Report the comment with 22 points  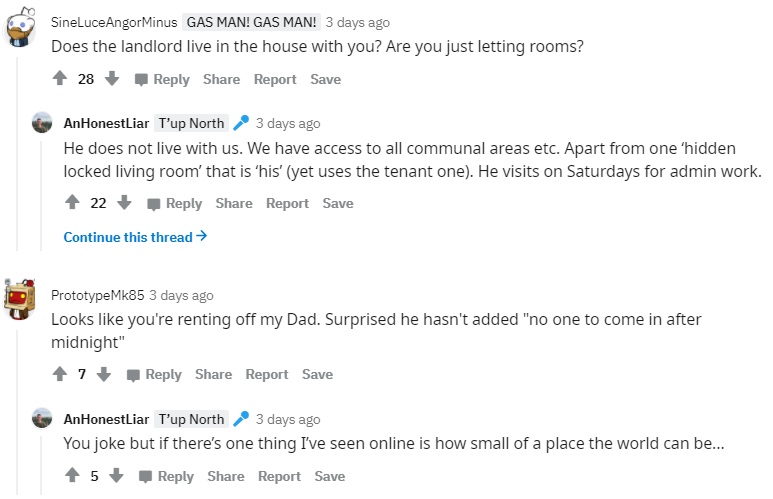click(x=287, y=204)
